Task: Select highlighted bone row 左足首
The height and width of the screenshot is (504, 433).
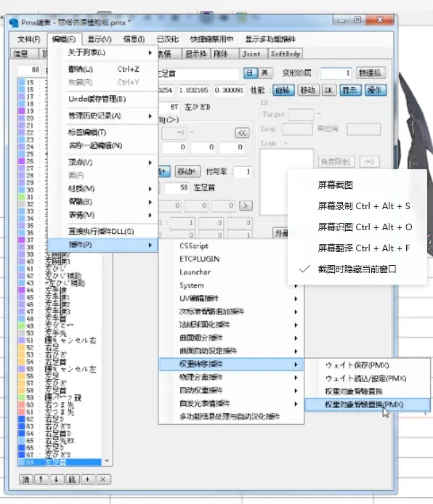Action: 60,462
